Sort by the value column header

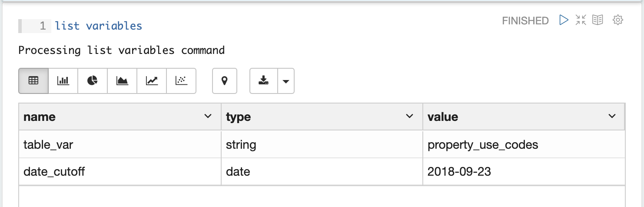[443, 117]
